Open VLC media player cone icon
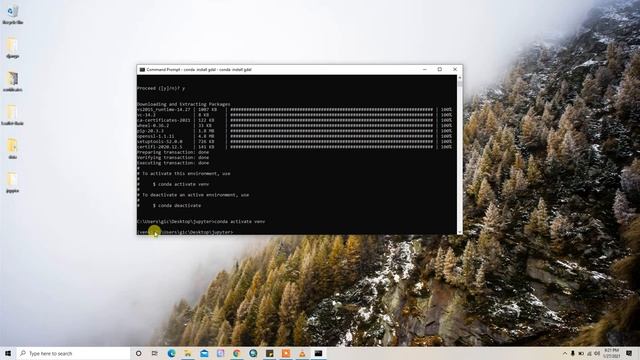Screen dimensions: 640x360 [302, 353]
